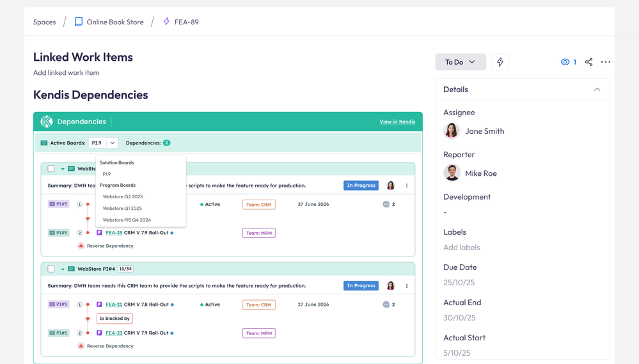The image size is (639, 364).
Task: Open FEA-89 breadcrumb
Action: point(186,22)
